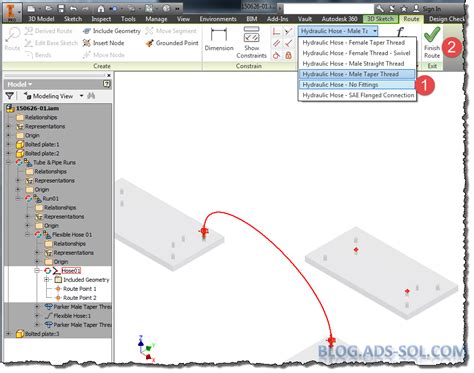The image size is (474, 373).
Task: Click the Open file icon in quick access toolbar
Action: point(49,8)
